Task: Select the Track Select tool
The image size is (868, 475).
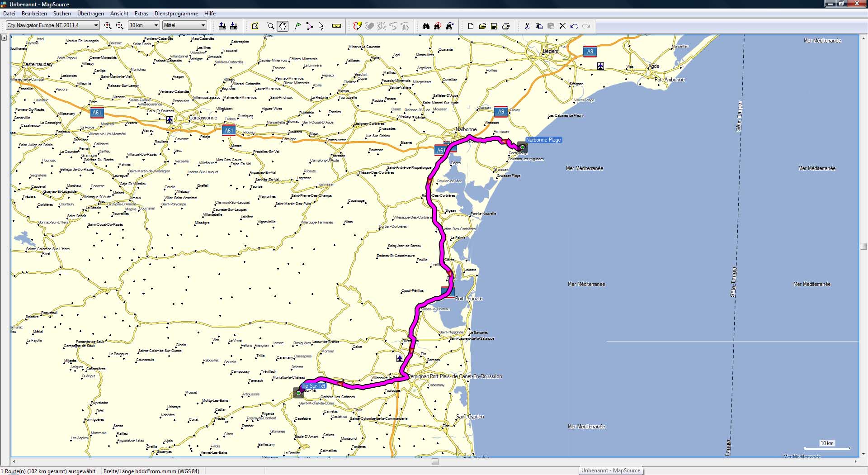Action: [381, 26]
